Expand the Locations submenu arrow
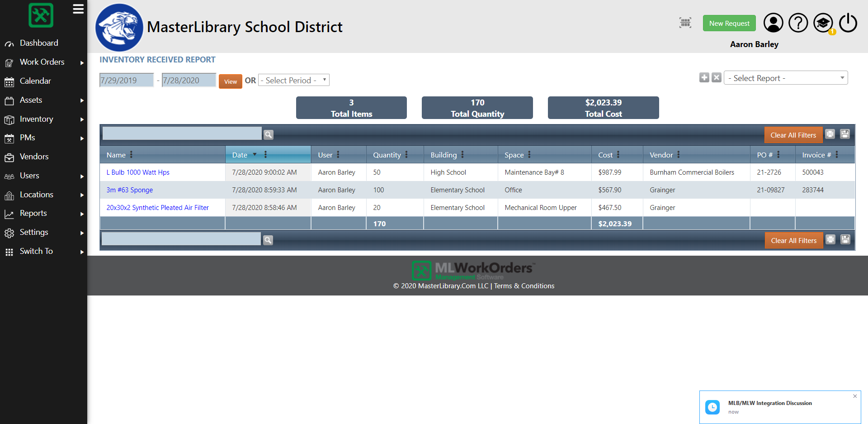The width and height of the screenshot is (868, 424). click(x=82, y=195)
